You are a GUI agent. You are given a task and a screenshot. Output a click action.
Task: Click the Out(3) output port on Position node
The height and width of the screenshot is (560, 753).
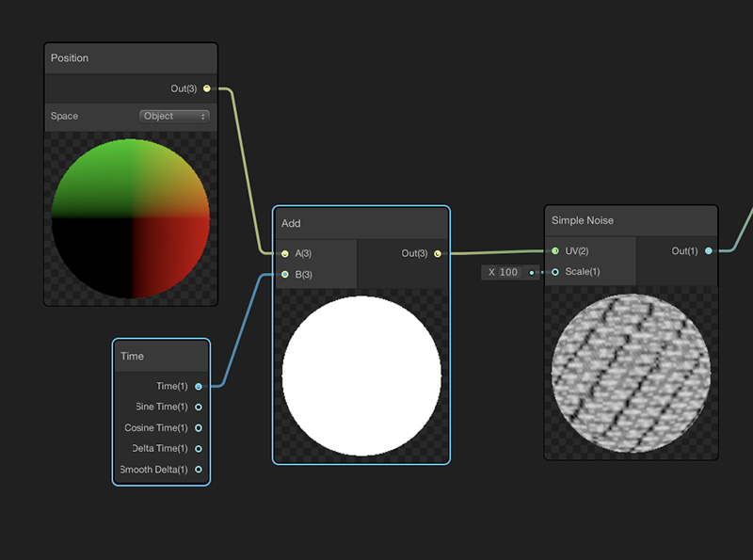click(x=206, y=88)
